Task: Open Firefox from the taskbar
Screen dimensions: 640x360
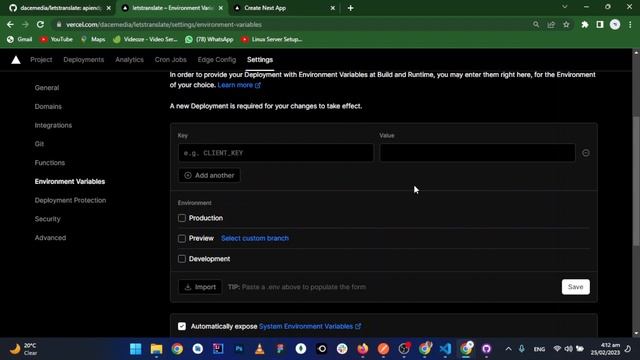Action: [362, 349]
